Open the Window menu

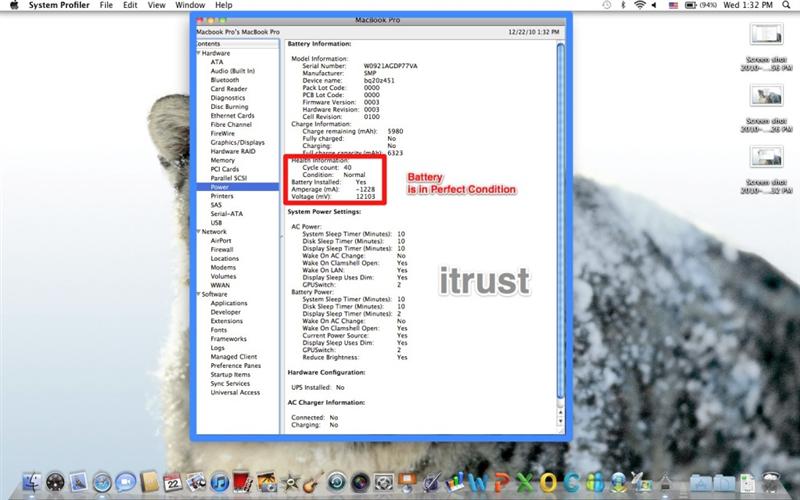click(x=190, y=6)
